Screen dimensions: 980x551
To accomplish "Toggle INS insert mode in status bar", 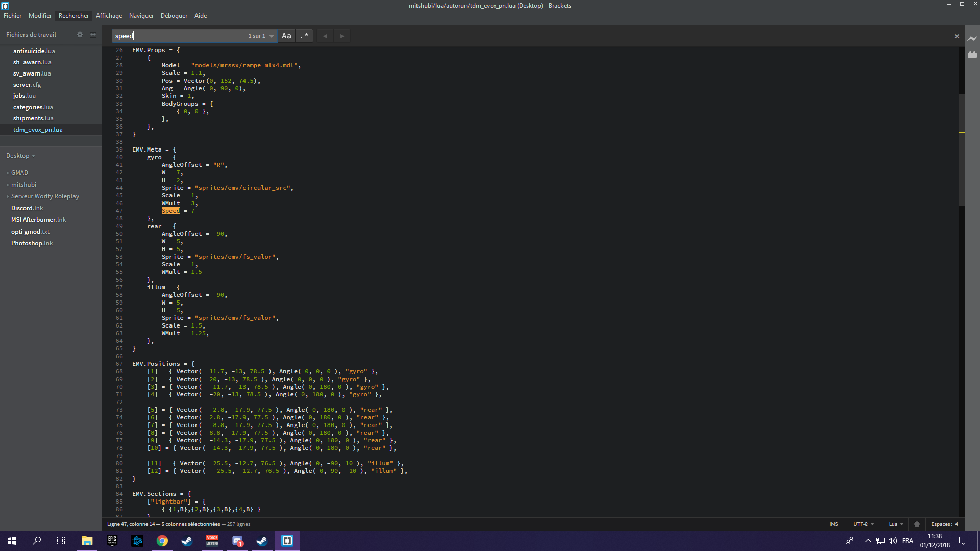I will coord(834,524).
